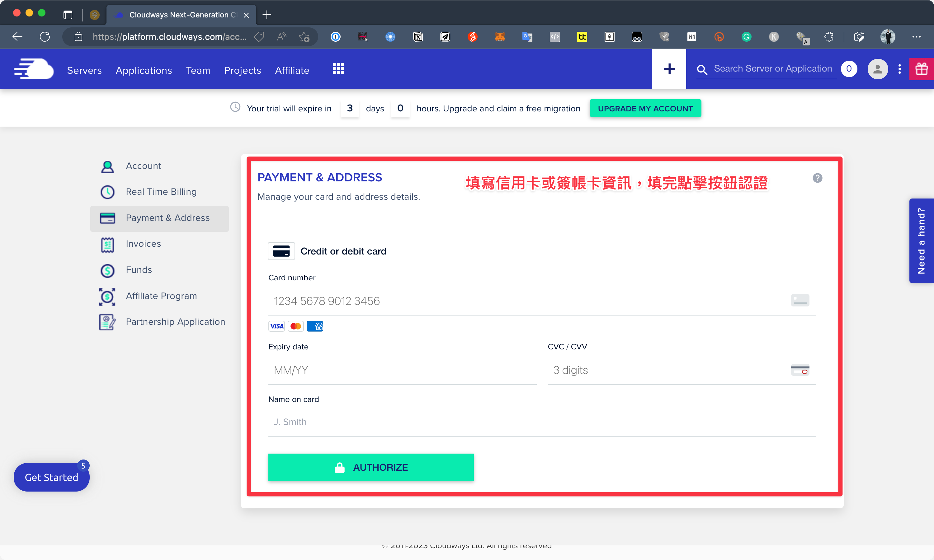Open browser settings ellipsis menu
The width and height of the screenshot is (934, 560).
(x=916, y=37)
